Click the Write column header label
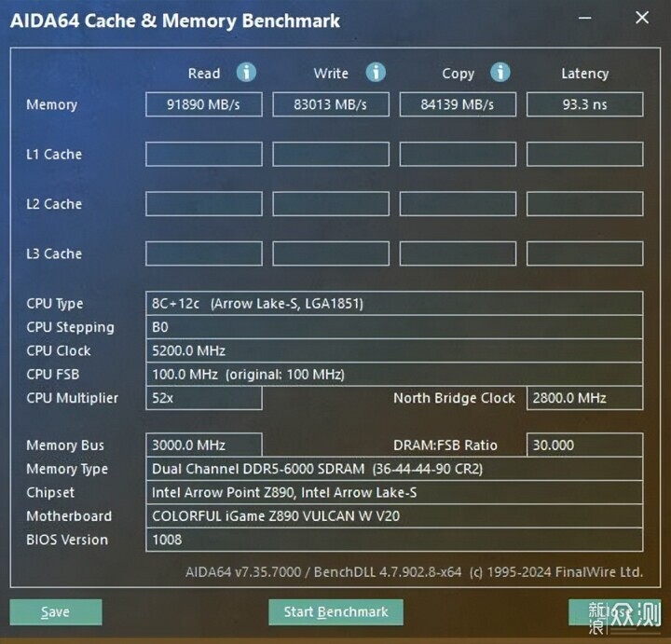Viewport: 671px width, 644px height. pyautogui.click(x=331, y=74)
